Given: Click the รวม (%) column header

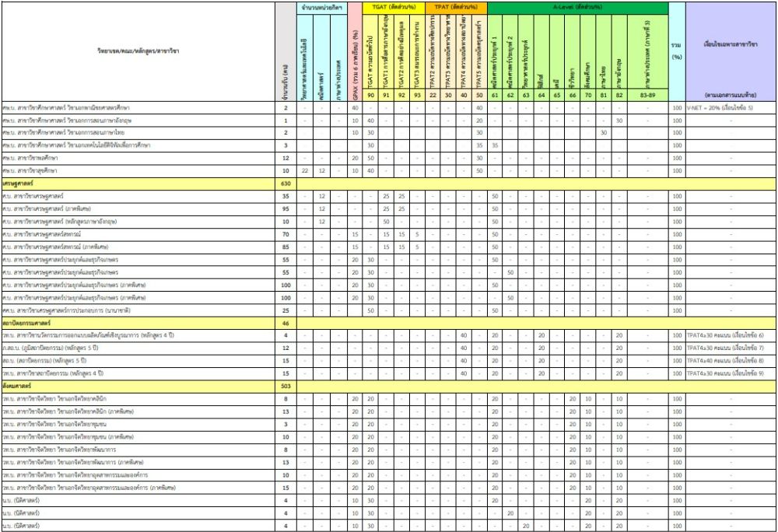Looking at the screenshot, I should (x=677, y=51).
